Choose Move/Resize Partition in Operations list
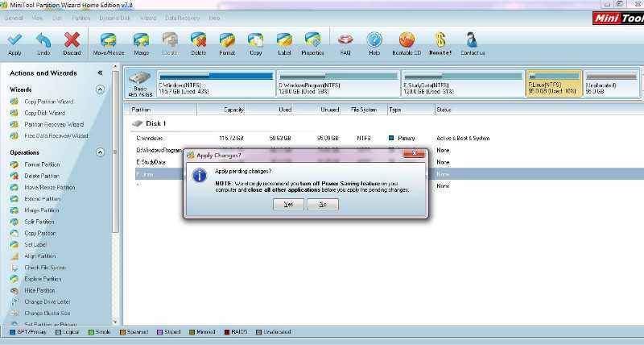Viewport: 644px width, 345px height. [50, 187]
